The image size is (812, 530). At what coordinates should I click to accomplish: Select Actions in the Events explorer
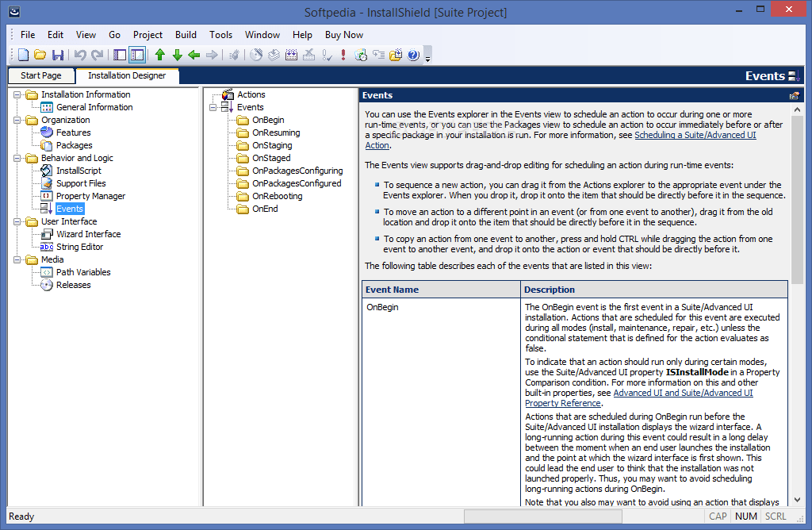tap(251, 94)
